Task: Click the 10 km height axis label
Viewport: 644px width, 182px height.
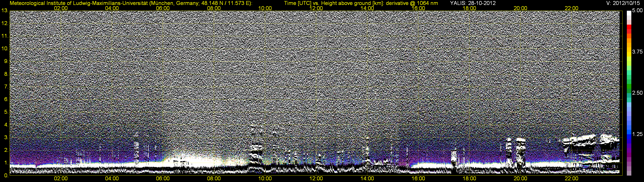Action: point(5,49)
